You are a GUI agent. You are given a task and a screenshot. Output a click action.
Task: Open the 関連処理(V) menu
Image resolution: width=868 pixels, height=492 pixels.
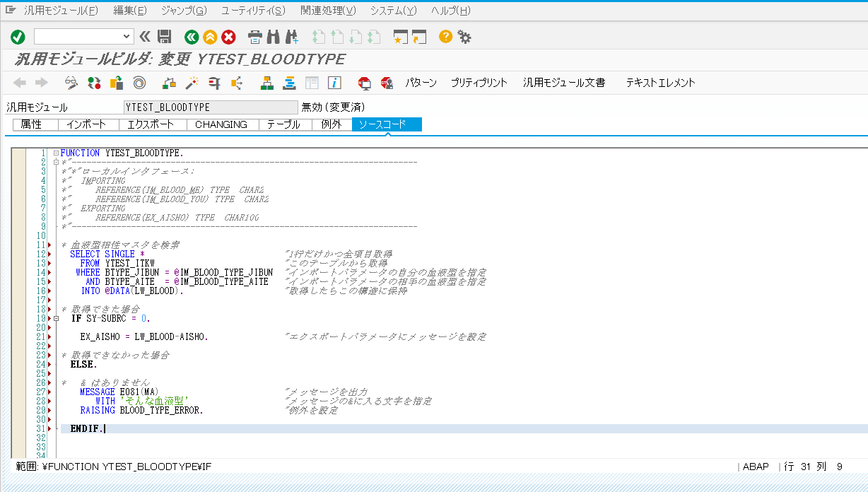tap(328, 11)
